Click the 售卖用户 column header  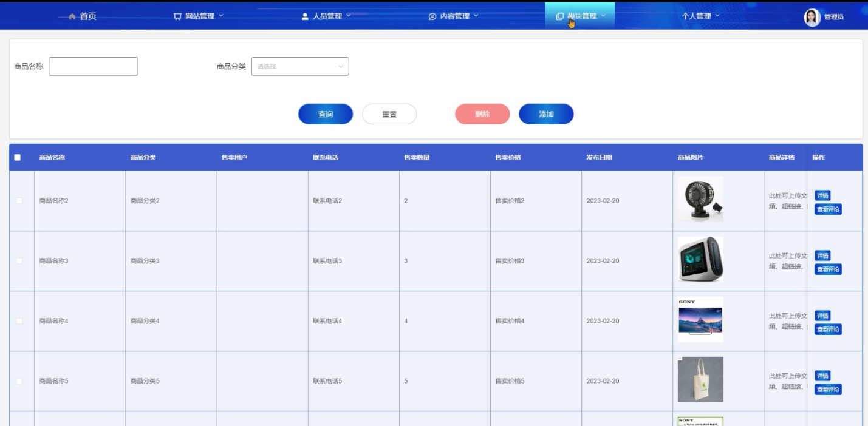(x=234, y=158)
